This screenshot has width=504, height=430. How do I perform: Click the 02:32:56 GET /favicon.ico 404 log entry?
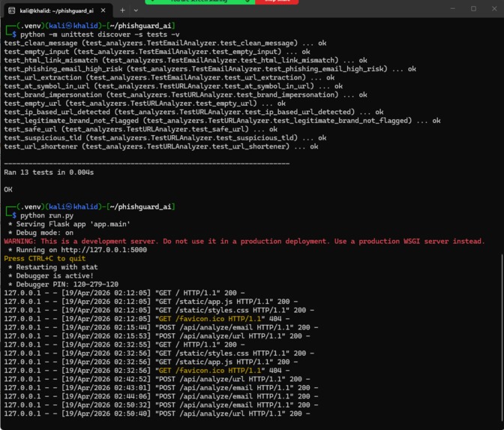[x=146, y=371]
